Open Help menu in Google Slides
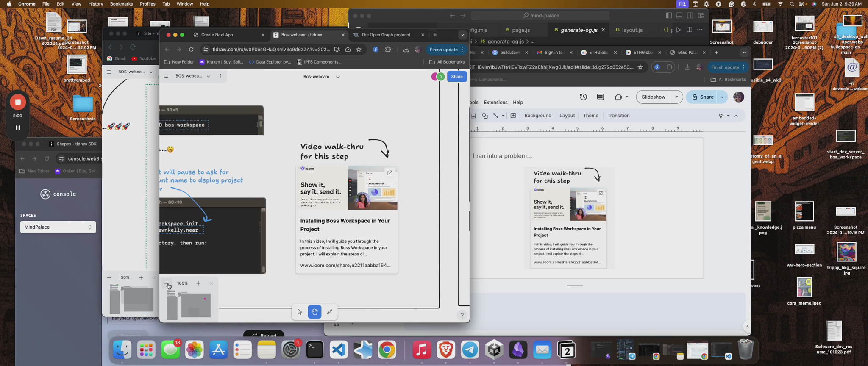 tap(518, 103)
